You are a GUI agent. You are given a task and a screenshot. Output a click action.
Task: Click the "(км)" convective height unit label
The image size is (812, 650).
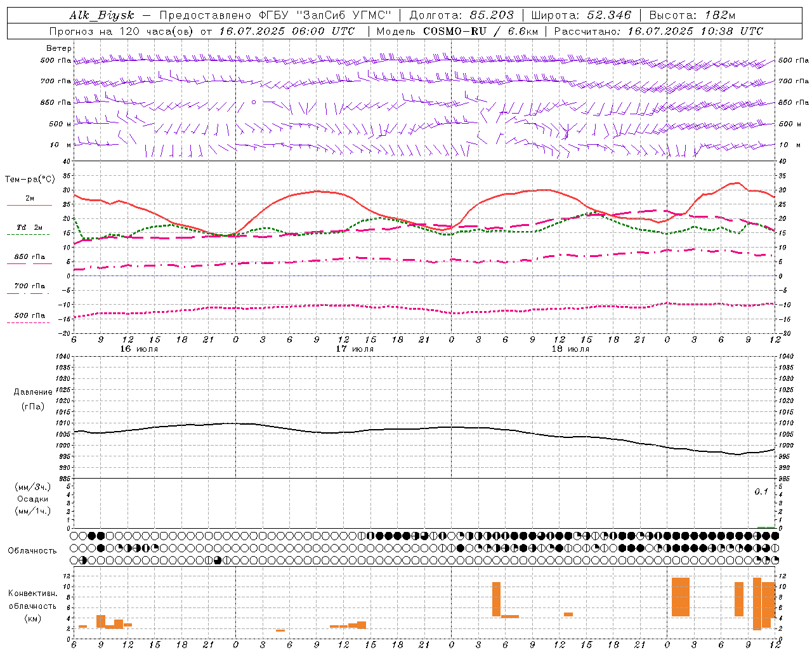(x=33, y=618)
